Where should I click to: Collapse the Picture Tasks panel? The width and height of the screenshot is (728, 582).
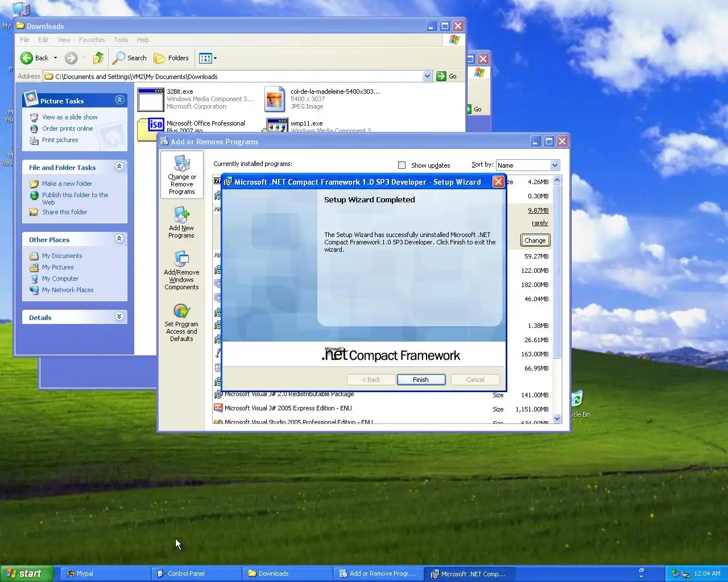point(119,100)
